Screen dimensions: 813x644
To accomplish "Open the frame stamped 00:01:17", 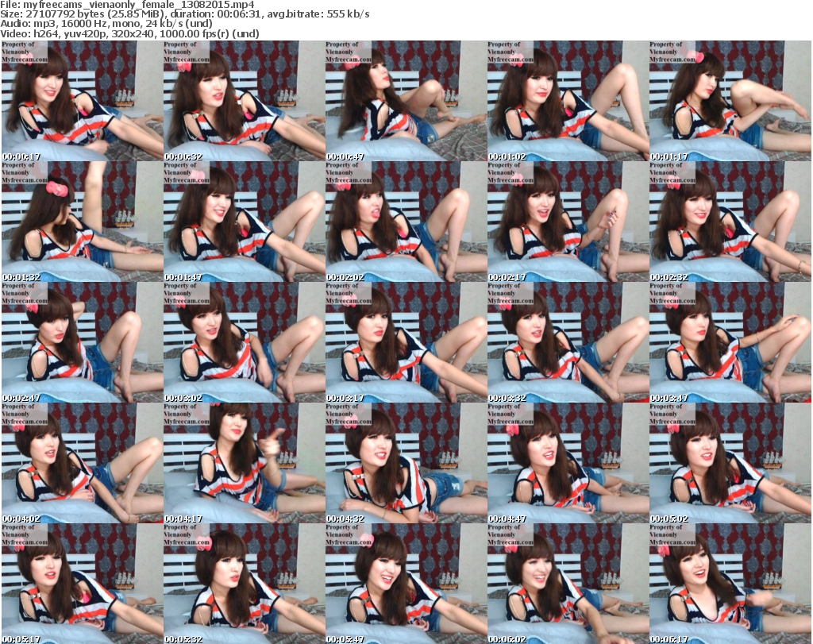I will coord(730,101).
